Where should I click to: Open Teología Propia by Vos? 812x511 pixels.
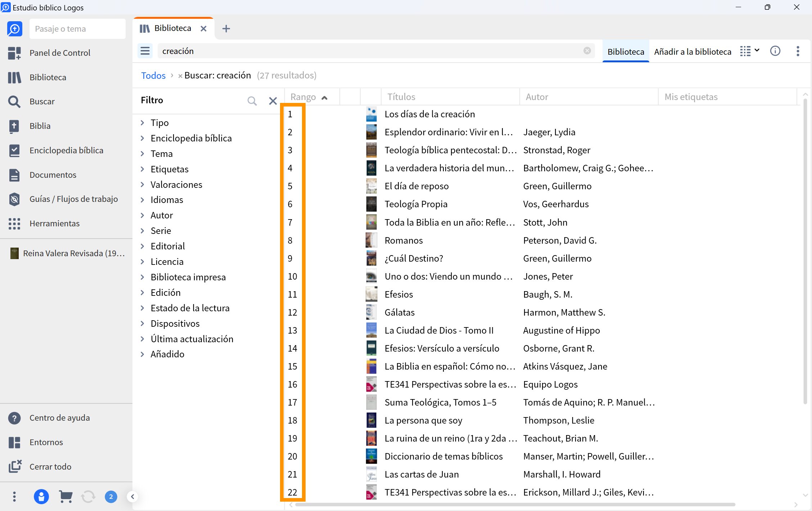416,204
